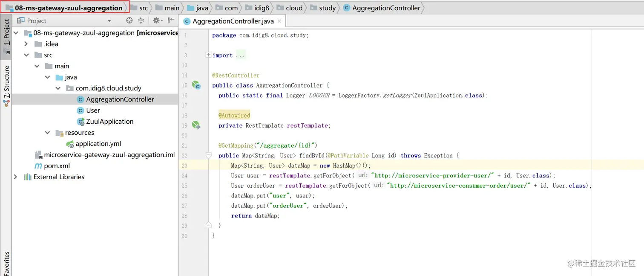The height and width of the screenshot is (276, 644).
Task: Click Spring bean gutter icon at line 15
Action: click(x=196, y=85)
